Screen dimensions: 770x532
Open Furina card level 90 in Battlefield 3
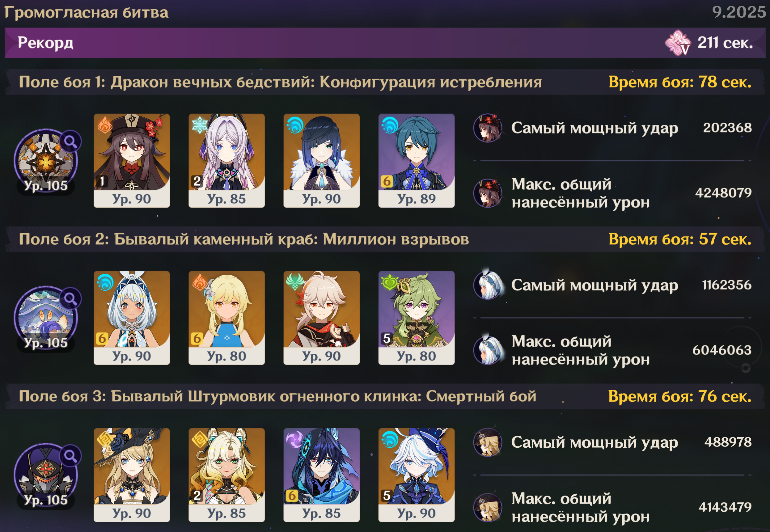click(x=416, y=475)
